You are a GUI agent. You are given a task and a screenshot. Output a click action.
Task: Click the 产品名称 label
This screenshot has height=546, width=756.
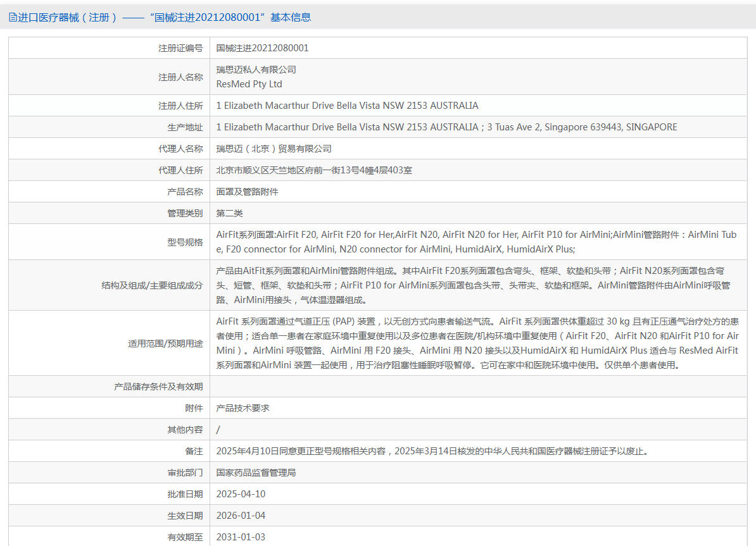[x=185, y=192]
